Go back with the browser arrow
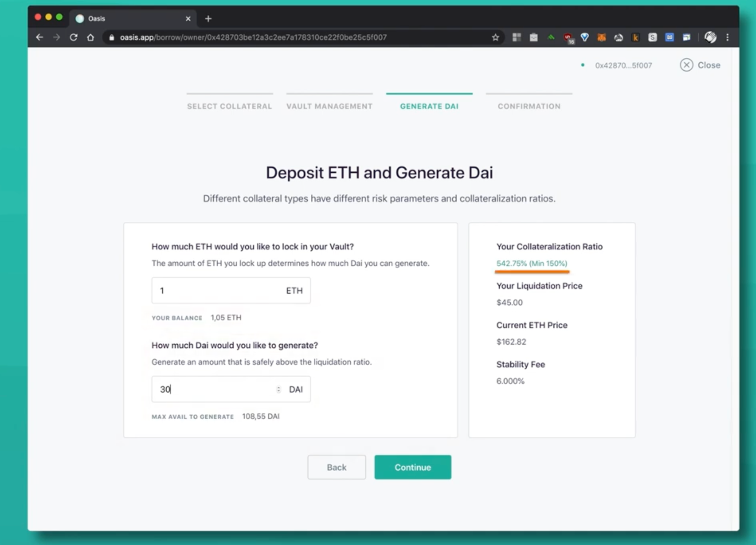 click(40, 37)
